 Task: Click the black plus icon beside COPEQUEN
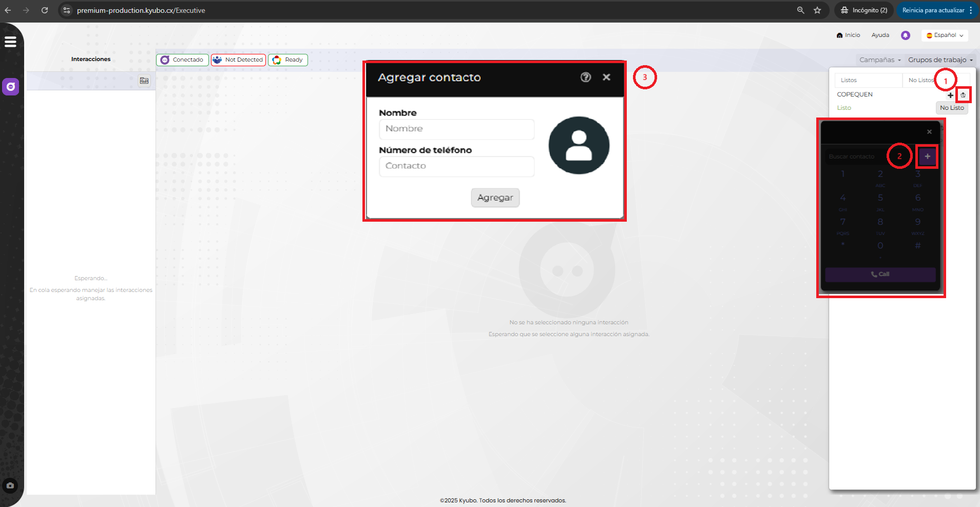[950, 95]
